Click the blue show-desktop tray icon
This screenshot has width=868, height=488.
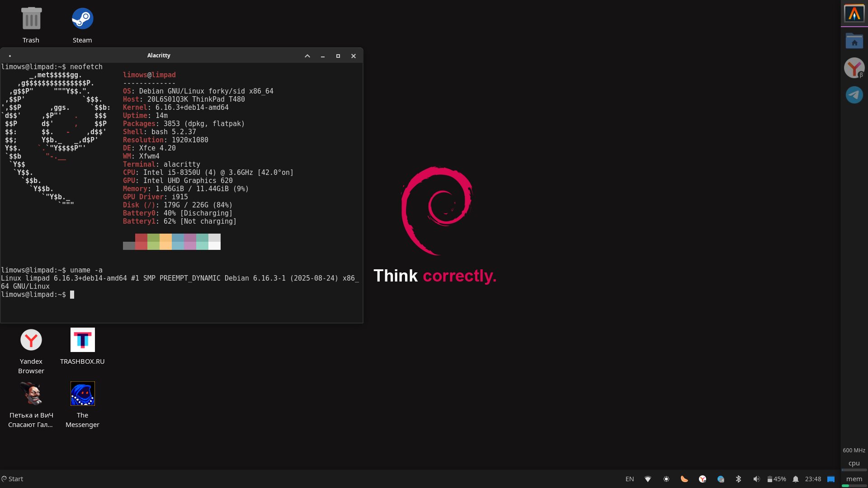pyautogui.click(x=831, y=479)
